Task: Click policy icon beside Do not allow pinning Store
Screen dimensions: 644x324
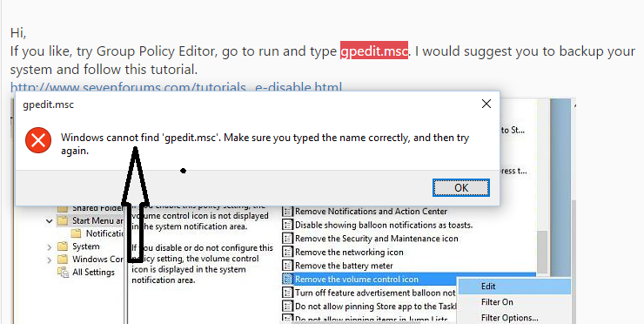Action: 287,307
